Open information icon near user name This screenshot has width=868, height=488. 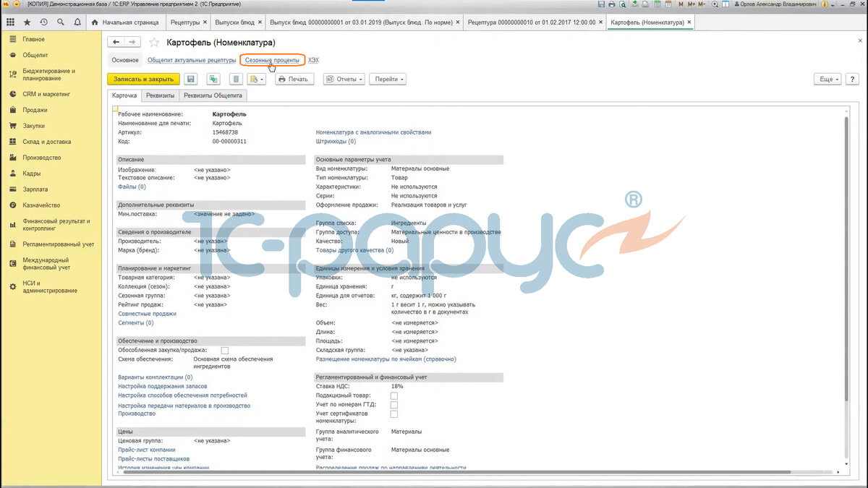[824, 4]
